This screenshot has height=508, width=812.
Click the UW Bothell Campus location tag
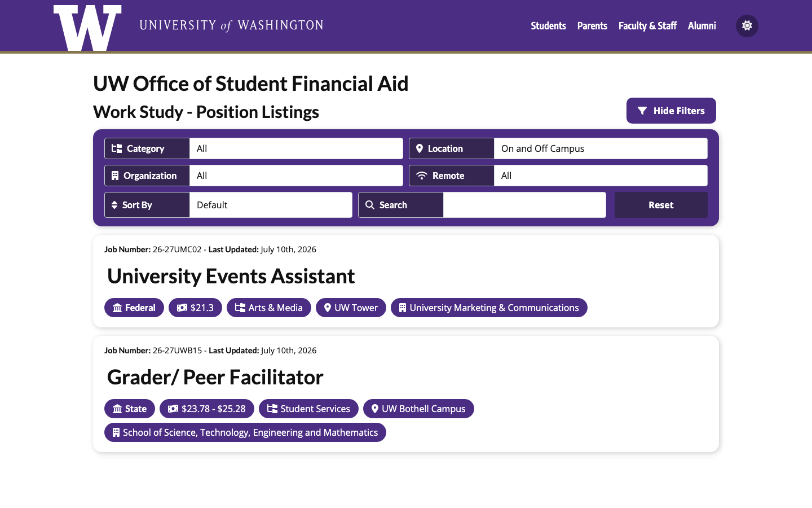click(418, 409)
